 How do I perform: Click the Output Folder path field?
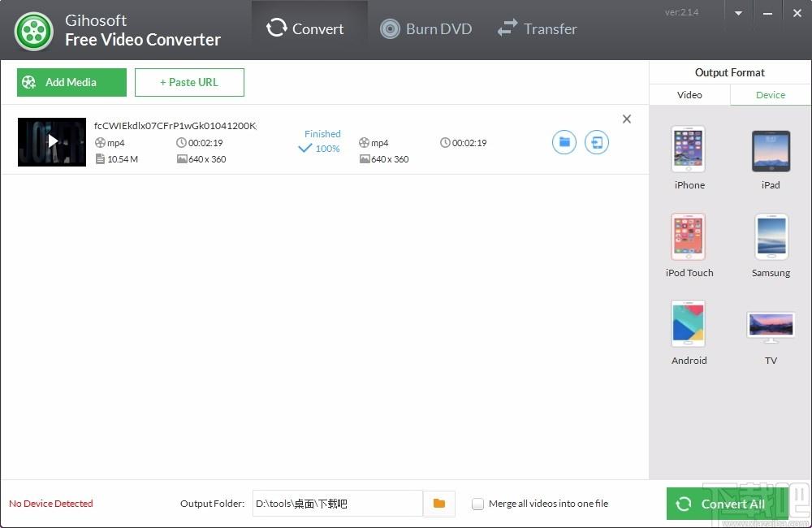338,503
